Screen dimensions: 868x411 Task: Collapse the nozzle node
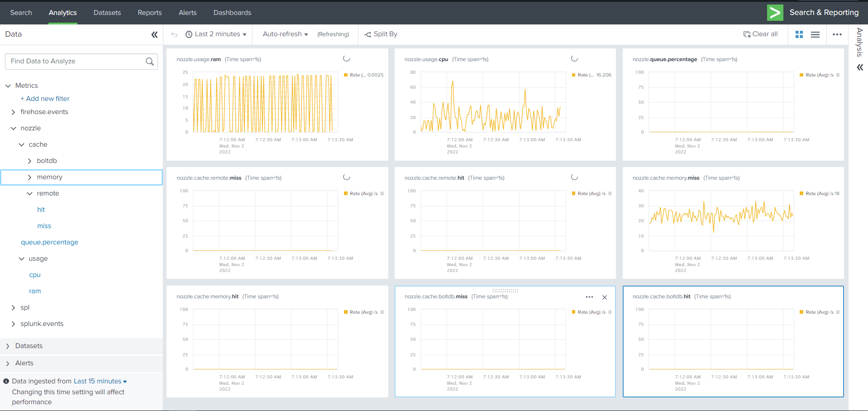tap(13, 128)
